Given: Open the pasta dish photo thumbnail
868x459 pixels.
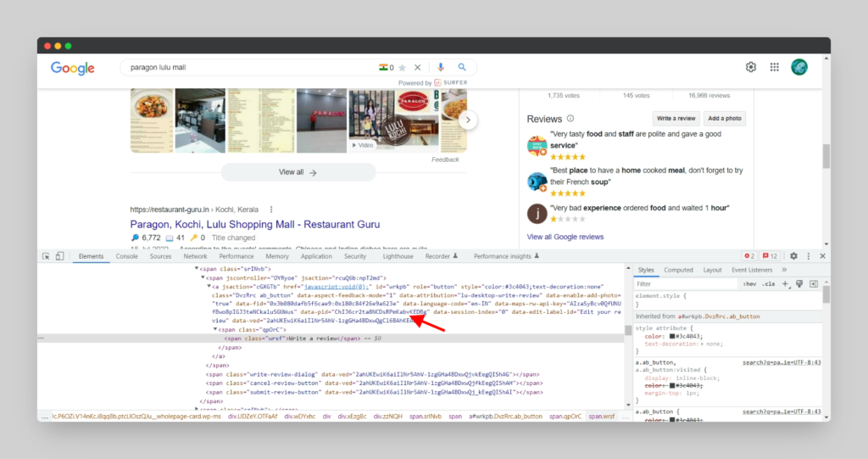Looking at the screenshot, I should pyautogui.click(x=152, y=120).
